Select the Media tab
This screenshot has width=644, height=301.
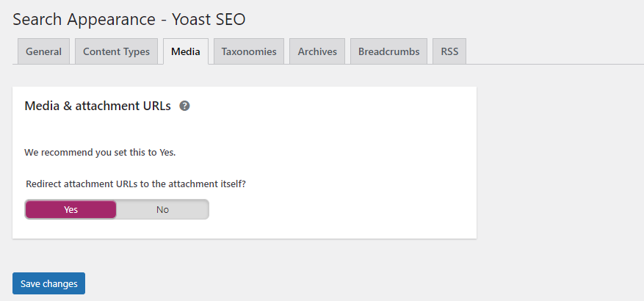point(186,51)
